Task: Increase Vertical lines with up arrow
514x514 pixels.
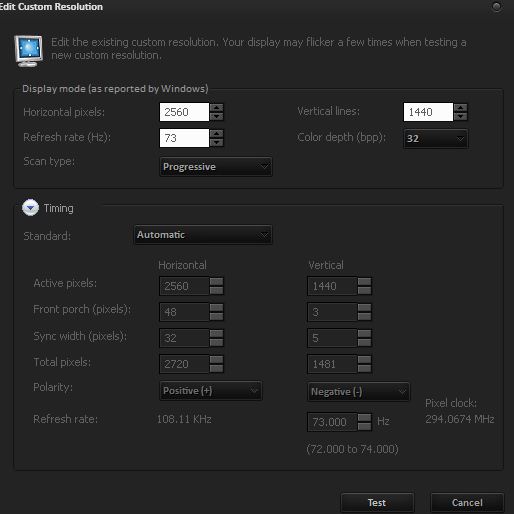Action: [x=461, y=107]
